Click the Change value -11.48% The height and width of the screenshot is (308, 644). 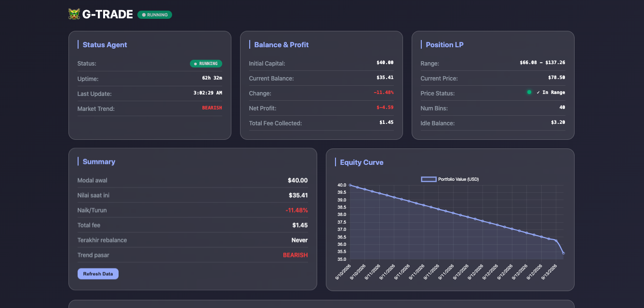click(384, 93)
